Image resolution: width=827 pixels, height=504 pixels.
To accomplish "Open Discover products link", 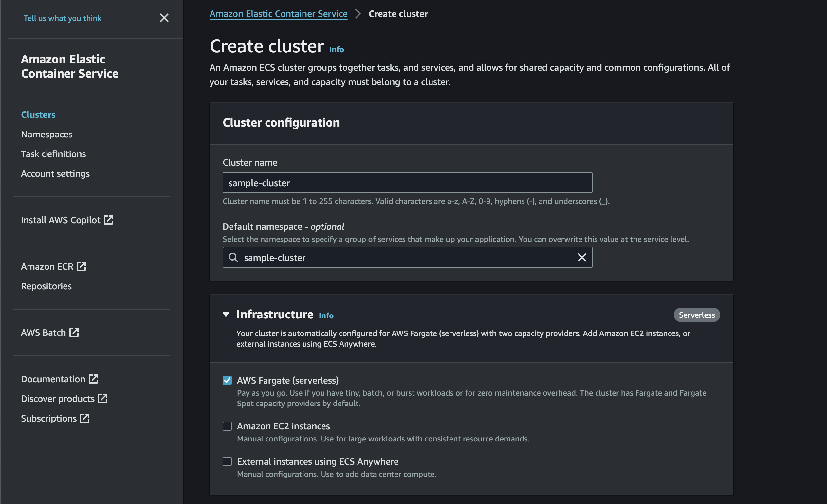I will [x=64, y=399].
